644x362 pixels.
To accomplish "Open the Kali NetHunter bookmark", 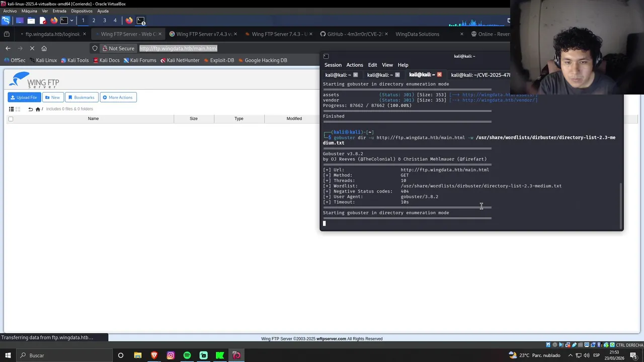I will point(180,60).
